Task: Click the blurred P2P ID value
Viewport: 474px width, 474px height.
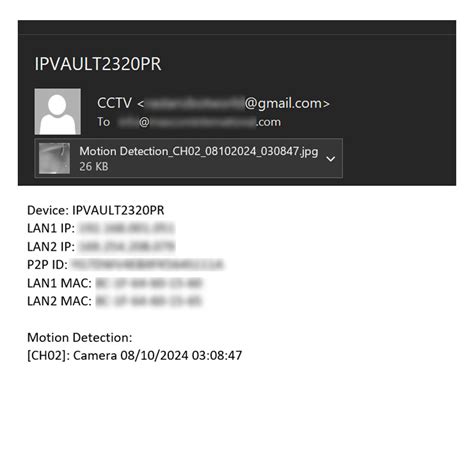Action: pos(147,265)
